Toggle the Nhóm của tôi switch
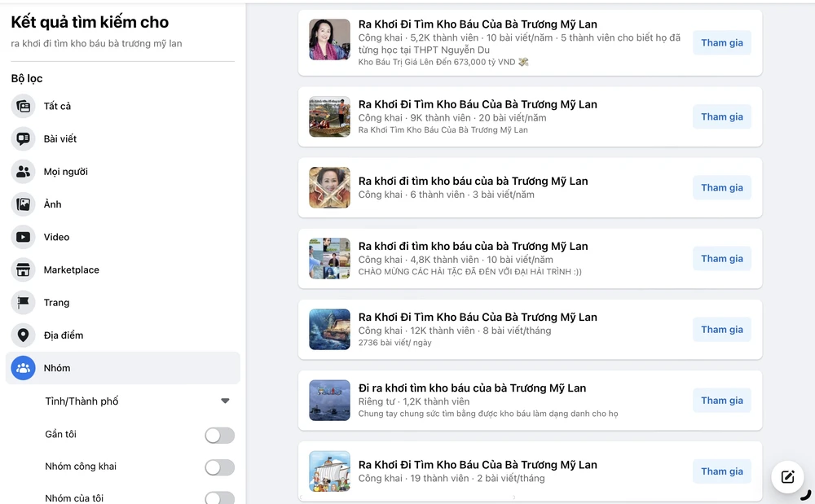The width and height of the screenshot is (815, 504). tap(219, 497)
